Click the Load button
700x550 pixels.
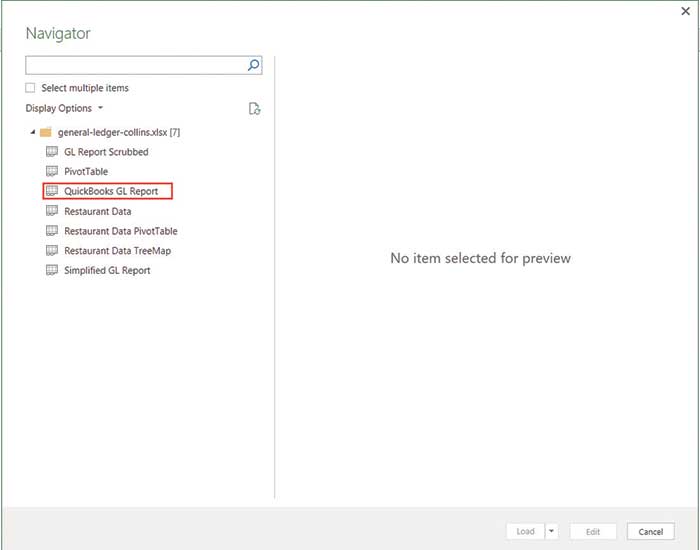[x=525, y=531]
